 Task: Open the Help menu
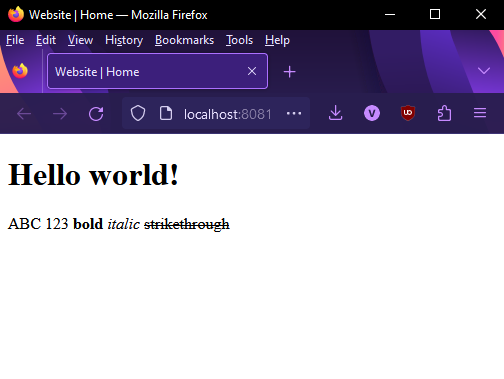point(277,40)
